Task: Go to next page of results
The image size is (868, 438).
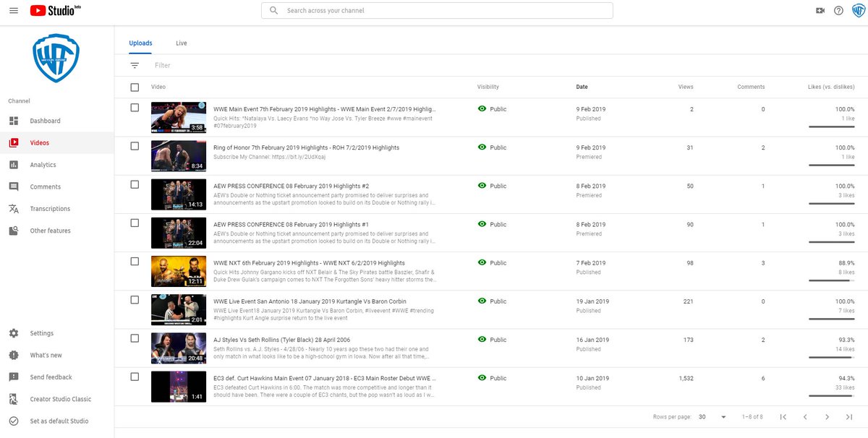Action: click(827, 417)
